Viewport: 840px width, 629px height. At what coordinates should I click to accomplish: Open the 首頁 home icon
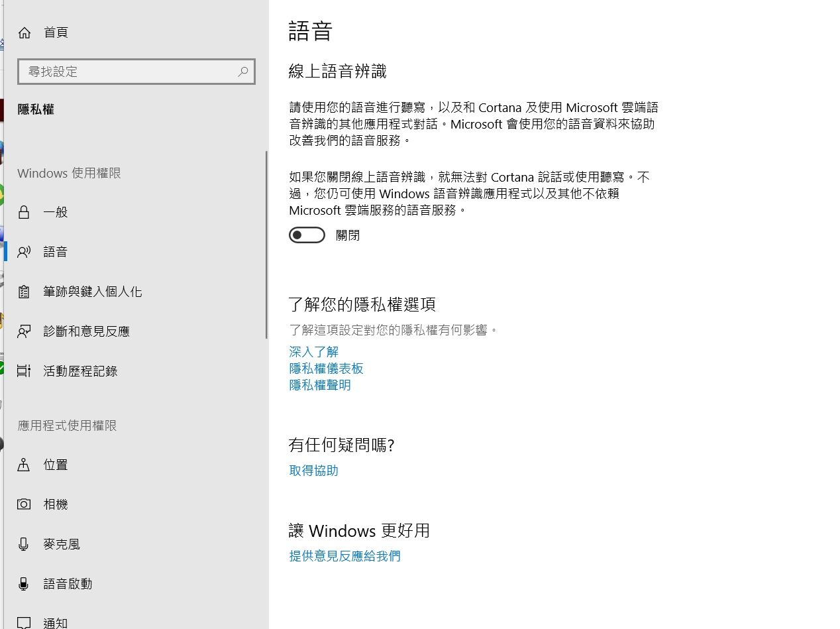click(25, 32)
